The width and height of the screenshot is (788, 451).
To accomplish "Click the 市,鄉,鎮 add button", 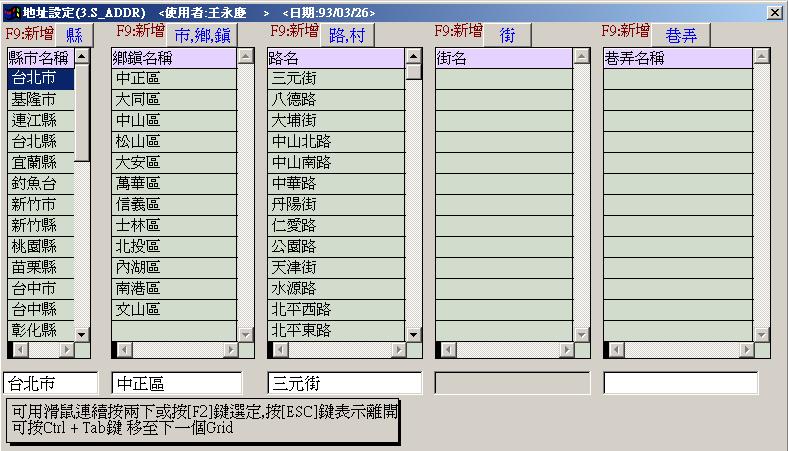I will [204, 35].
